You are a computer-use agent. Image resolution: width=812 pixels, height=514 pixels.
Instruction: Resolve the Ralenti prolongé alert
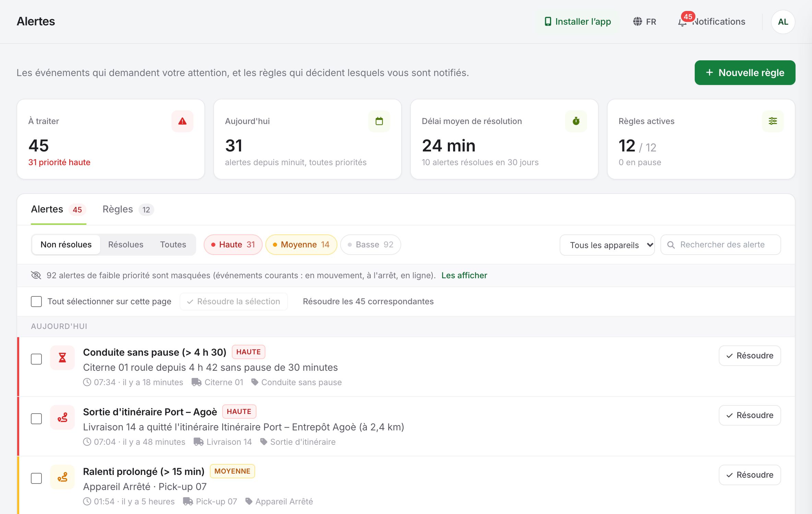pyautogui.click(x=750, y=475)
